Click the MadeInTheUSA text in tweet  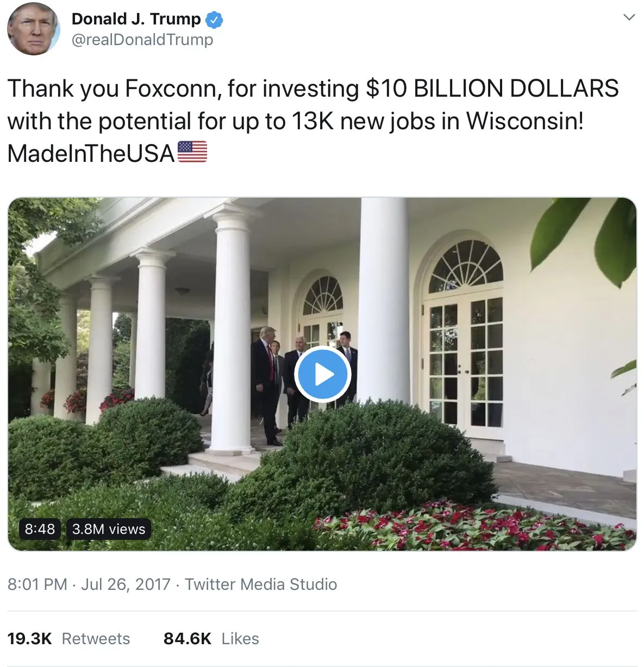(x=91, y=154)
